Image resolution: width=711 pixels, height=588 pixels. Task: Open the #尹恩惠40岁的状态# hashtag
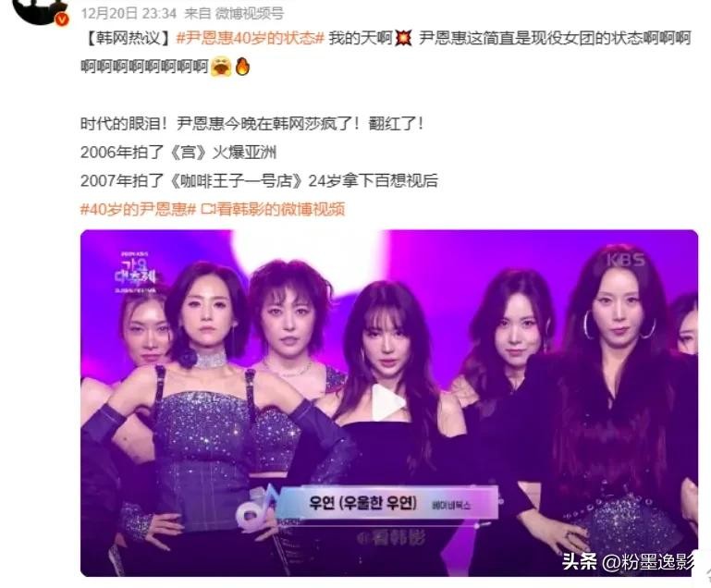(x=250, y=38)
